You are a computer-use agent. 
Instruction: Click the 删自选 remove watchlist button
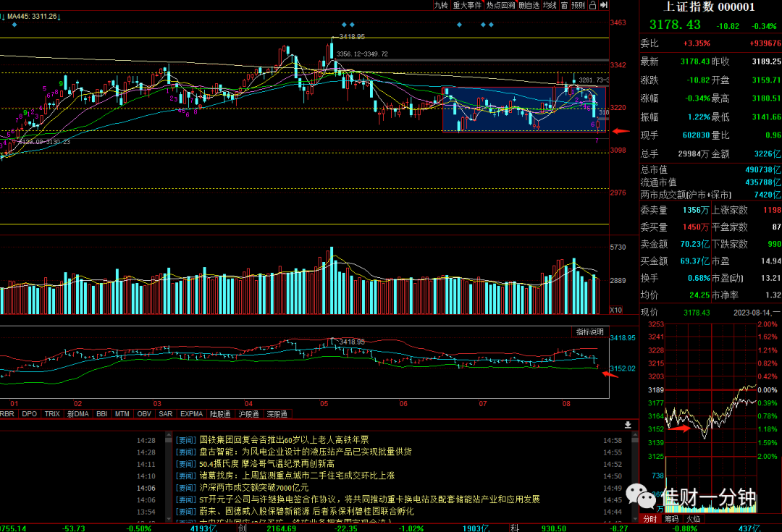coord(529,5)
